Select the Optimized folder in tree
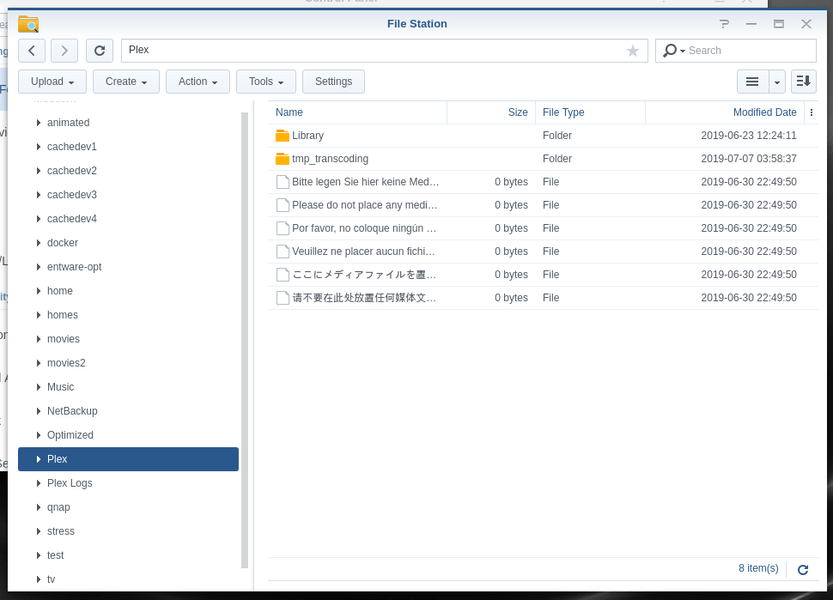Viewport: 833px width, 600px height. 70,435
